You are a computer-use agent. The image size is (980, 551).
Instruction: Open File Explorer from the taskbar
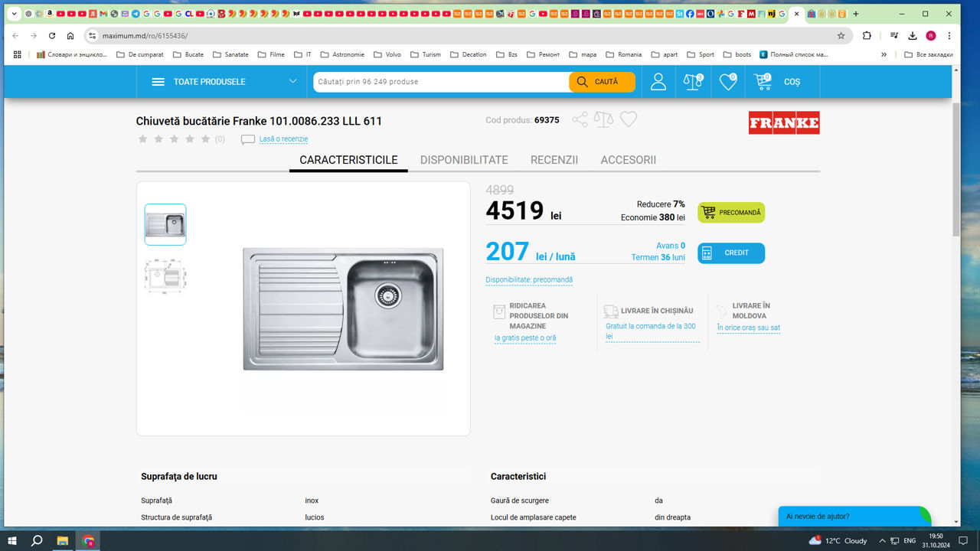tap(63, 540)
